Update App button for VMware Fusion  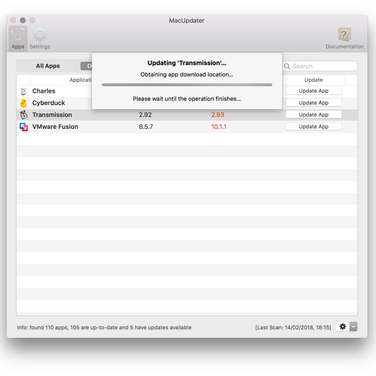tap(313, 127)
